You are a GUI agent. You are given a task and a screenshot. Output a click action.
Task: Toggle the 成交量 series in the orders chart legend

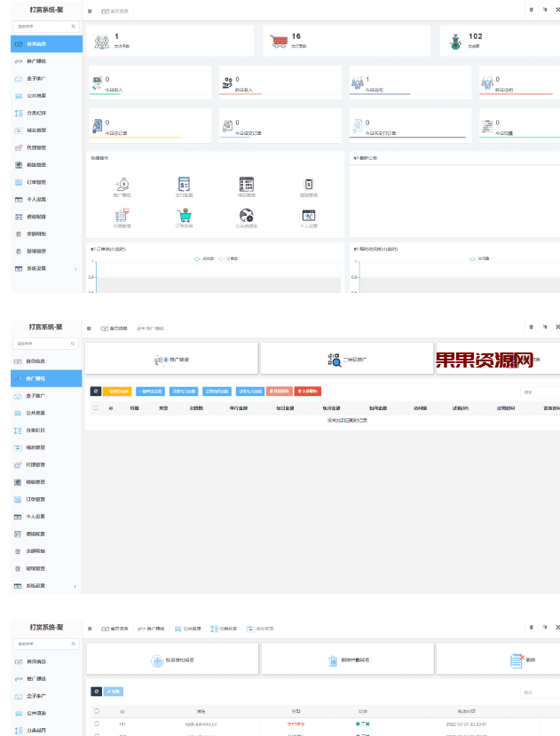(x=203, y=259)
